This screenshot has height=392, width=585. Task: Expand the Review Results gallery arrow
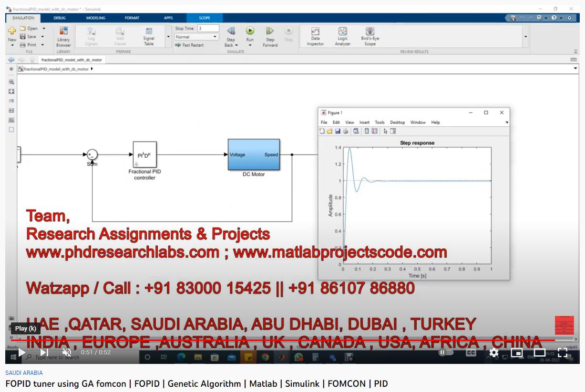coord(526,37)
